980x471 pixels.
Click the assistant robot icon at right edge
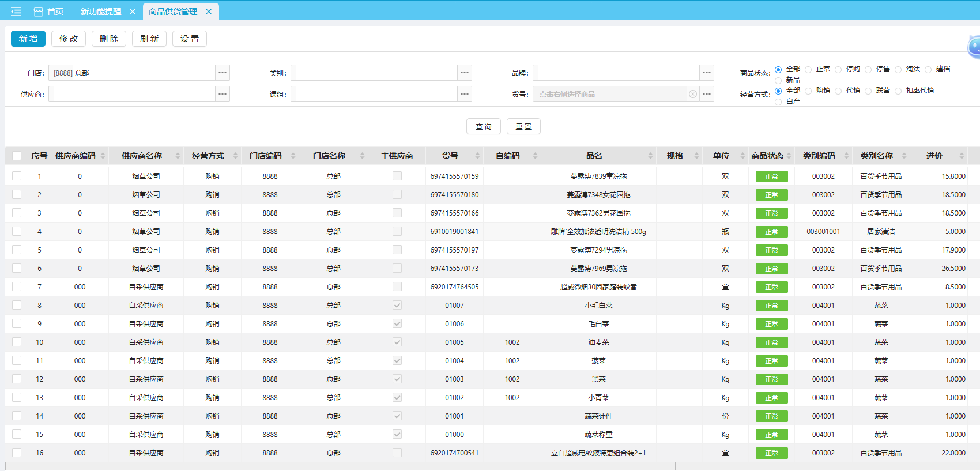974,46
